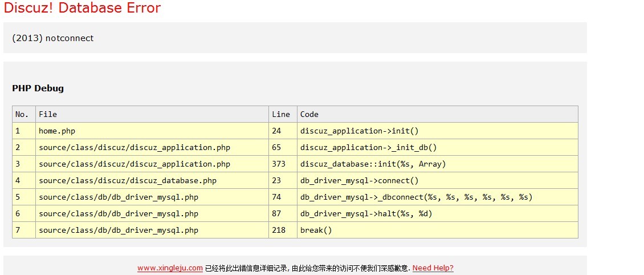644x275 pixels.
Task: Click 'discuz_database::init(%s, Array)' code cell
Action: [438, 164]
